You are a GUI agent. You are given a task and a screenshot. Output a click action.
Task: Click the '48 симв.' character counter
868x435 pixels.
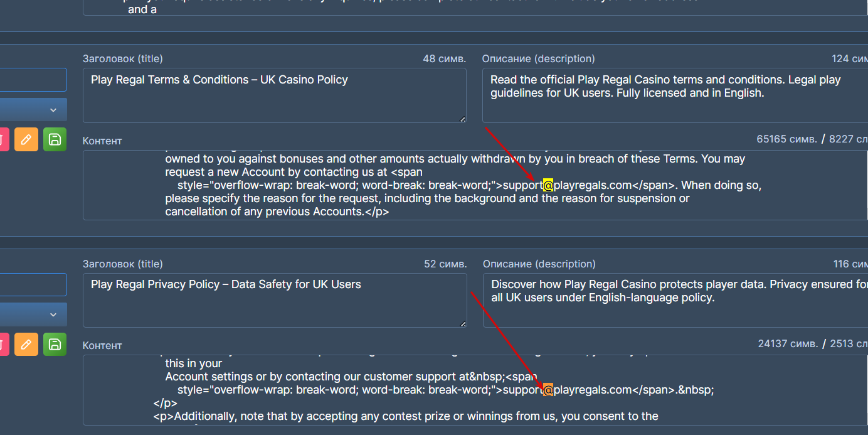click(x=445, y=58)
